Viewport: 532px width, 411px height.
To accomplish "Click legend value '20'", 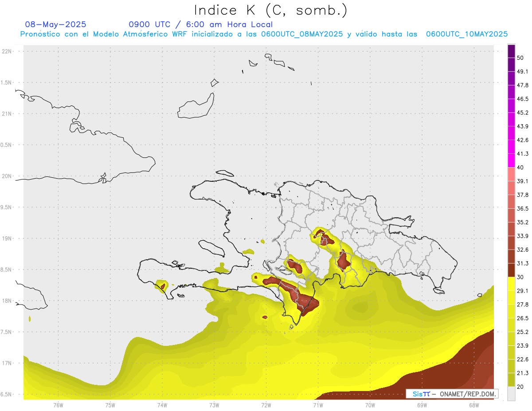I will (520, 387).
